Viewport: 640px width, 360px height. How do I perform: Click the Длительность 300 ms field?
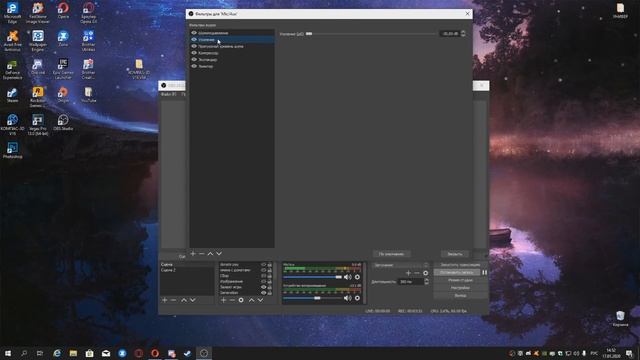coord(411,282)
